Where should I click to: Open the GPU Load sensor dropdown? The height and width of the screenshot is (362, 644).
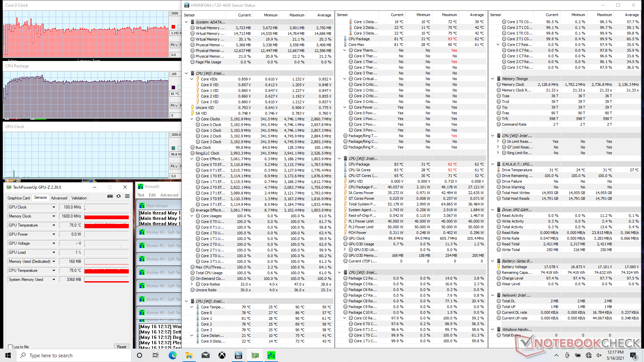point(54,252)
